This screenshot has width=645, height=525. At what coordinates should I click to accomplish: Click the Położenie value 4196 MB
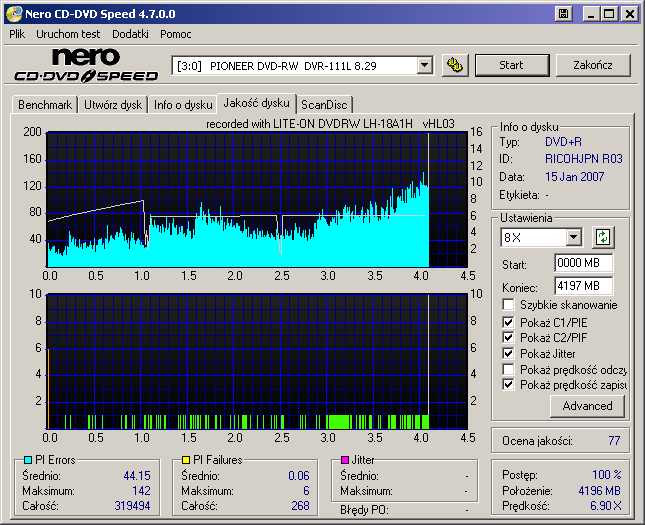[599, 490]
